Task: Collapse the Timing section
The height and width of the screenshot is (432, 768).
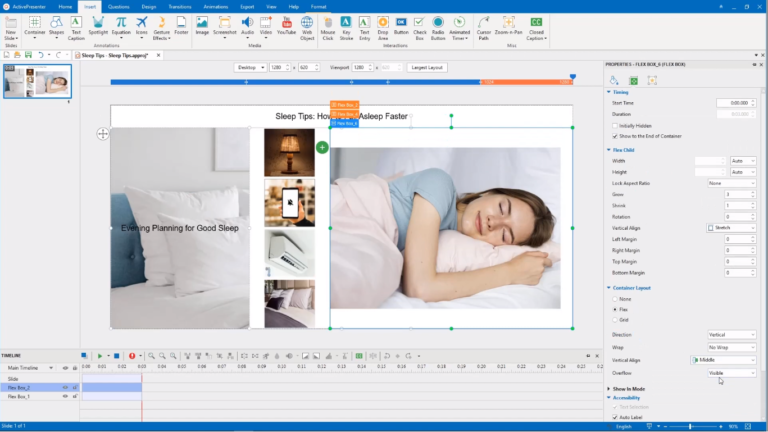Action: (x=609, y=92)
